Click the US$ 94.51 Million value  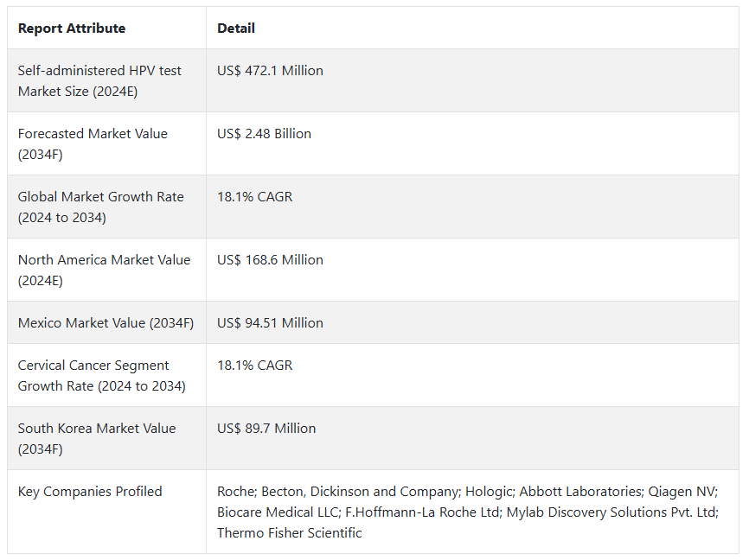(270, 323)
